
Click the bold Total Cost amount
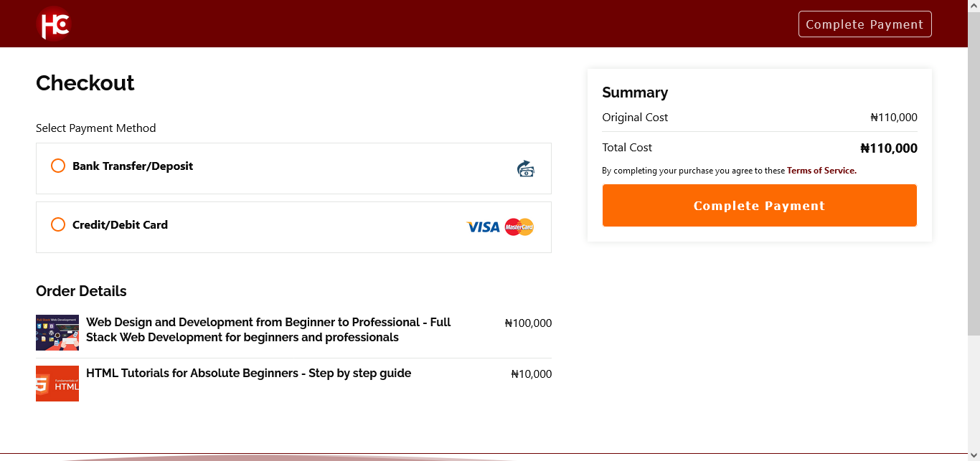888,148
